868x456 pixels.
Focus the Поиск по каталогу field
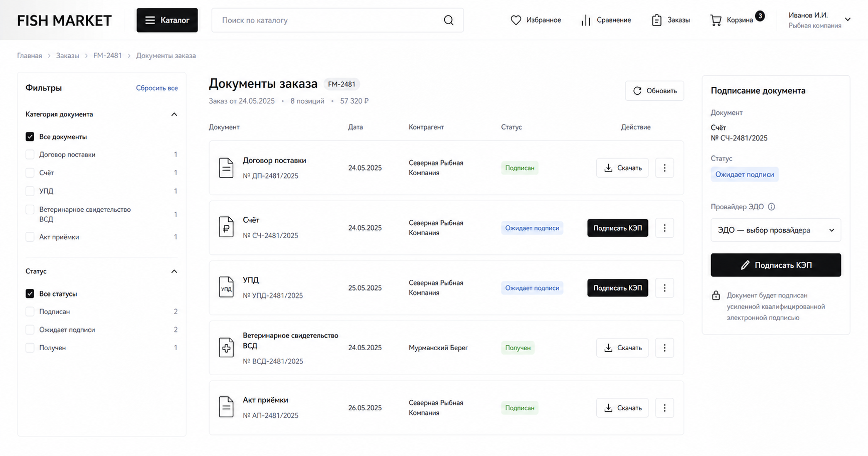pyautogui.click(x=337, y=20)
